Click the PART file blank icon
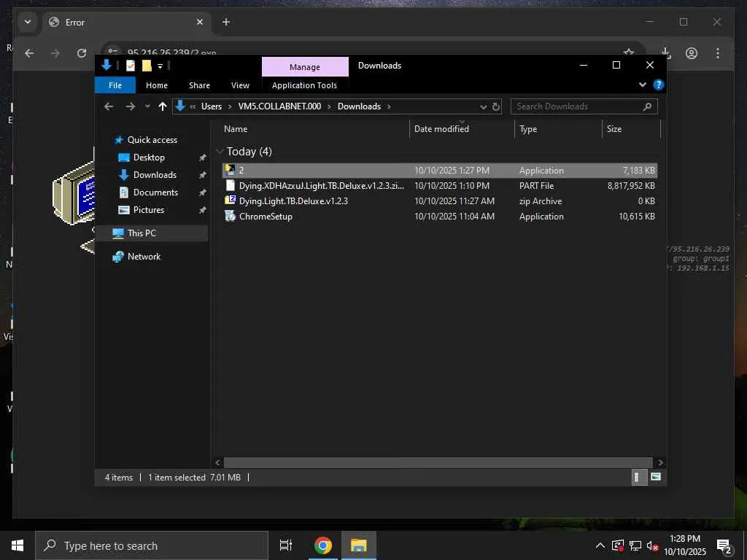This screenshot has height=560, width=747. pos(230,185)
